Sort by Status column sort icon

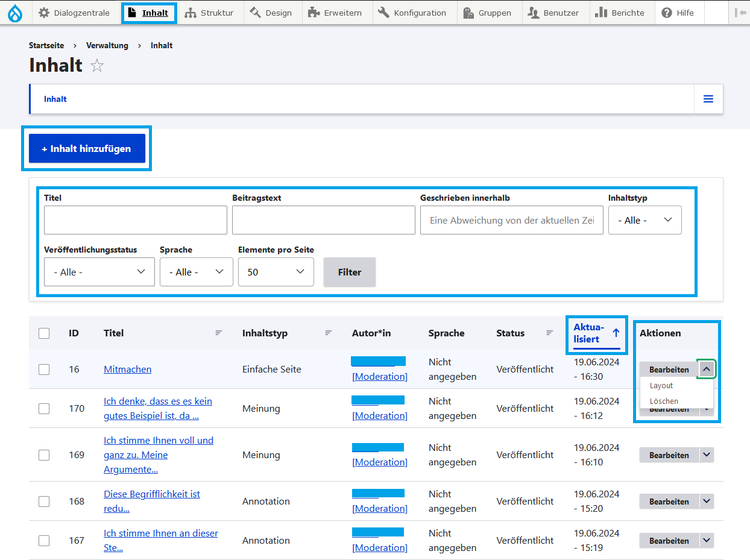click(x=550, y=333)
